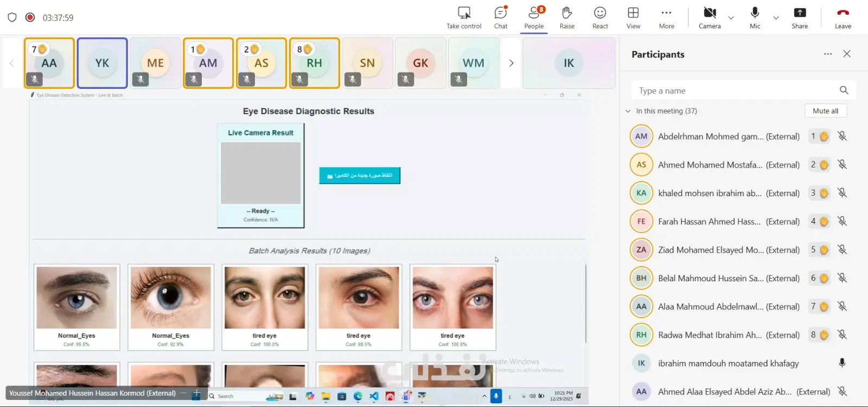Open the View layout menu
This screenshot has height=407, width=868.
[633, 18]
